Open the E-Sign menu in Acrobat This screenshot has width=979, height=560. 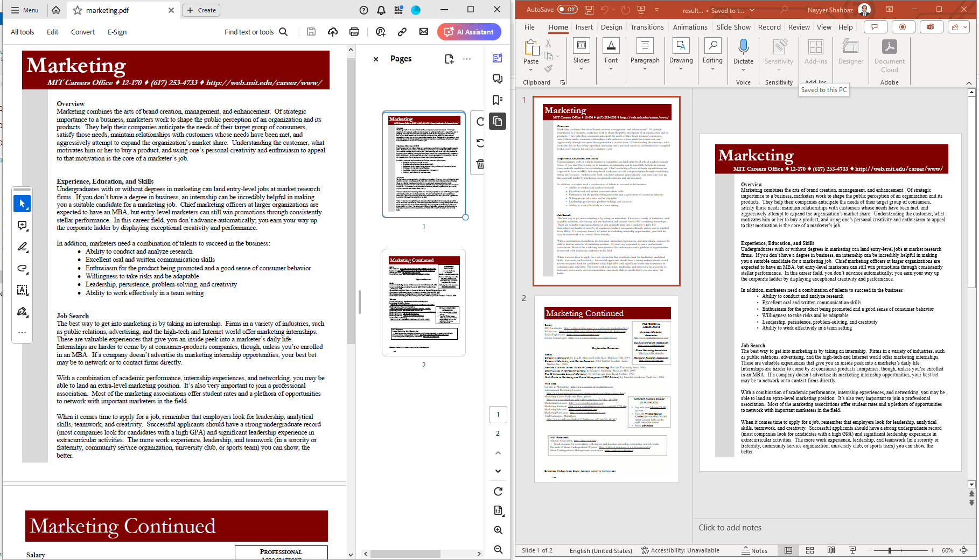coord(117,32)
